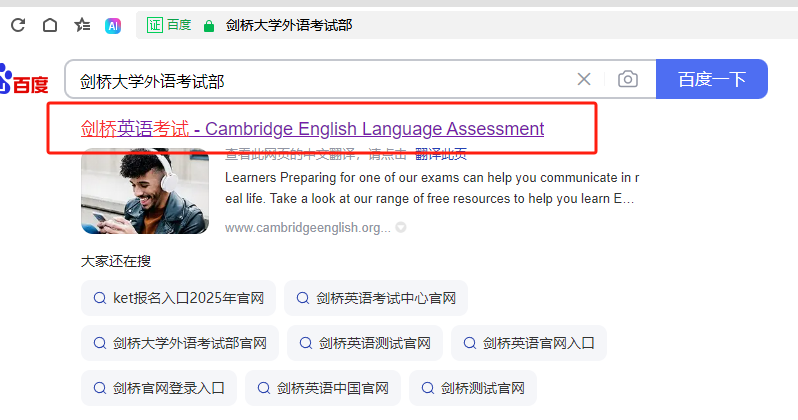Choose suggestion 剑桥大学外语考试部官网
This screenshot has width=798, height=420.
(x=180, y=343)
